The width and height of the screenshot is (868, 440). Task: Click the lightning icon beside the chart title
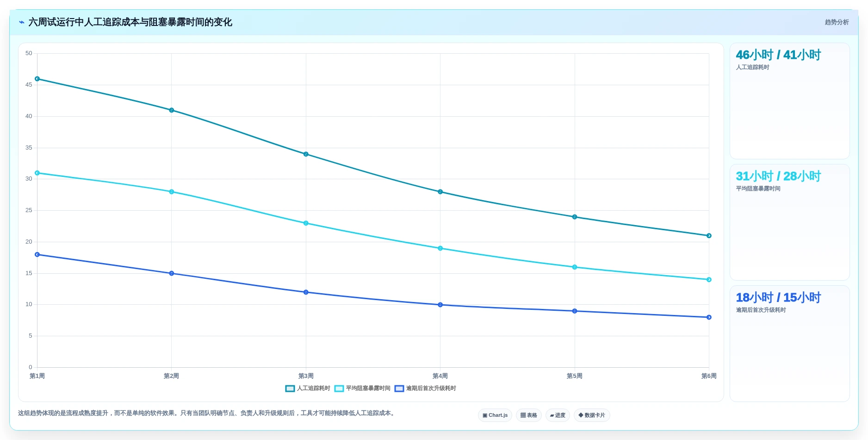click(22, 22)
